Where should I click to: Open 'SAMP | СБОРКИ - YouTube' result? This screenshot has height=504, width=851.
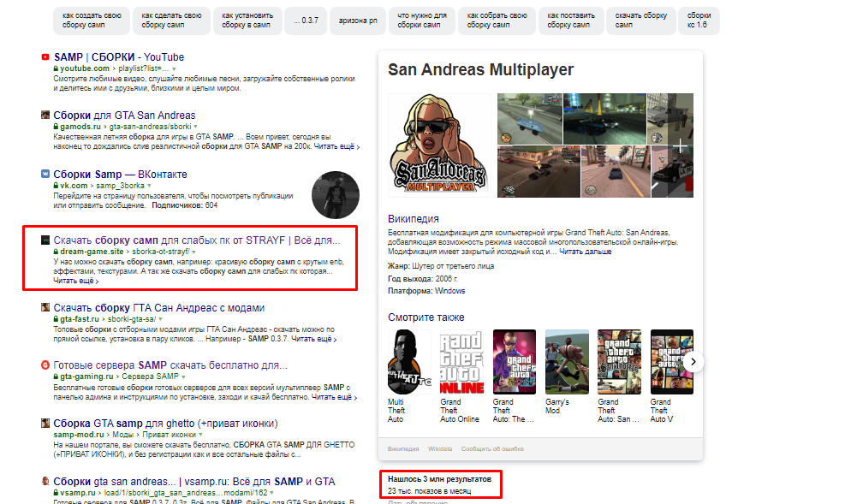[119, 57]
